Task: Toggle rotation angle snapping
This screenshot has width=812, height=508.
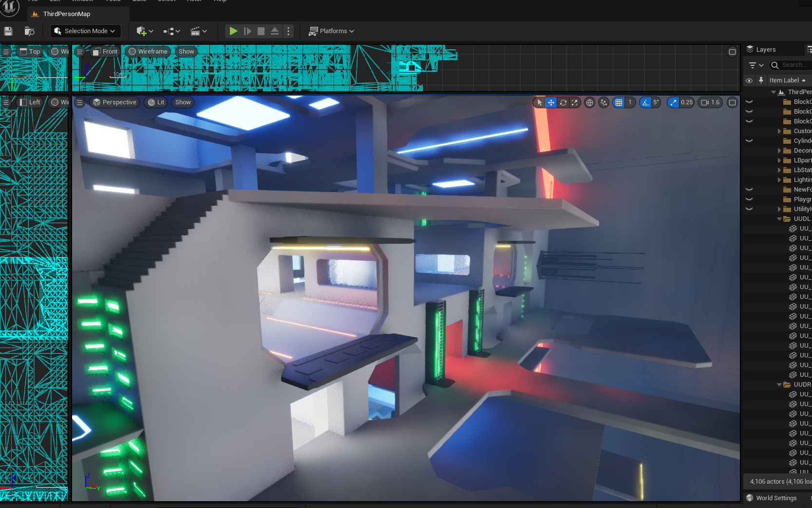Action: (645, 102)
